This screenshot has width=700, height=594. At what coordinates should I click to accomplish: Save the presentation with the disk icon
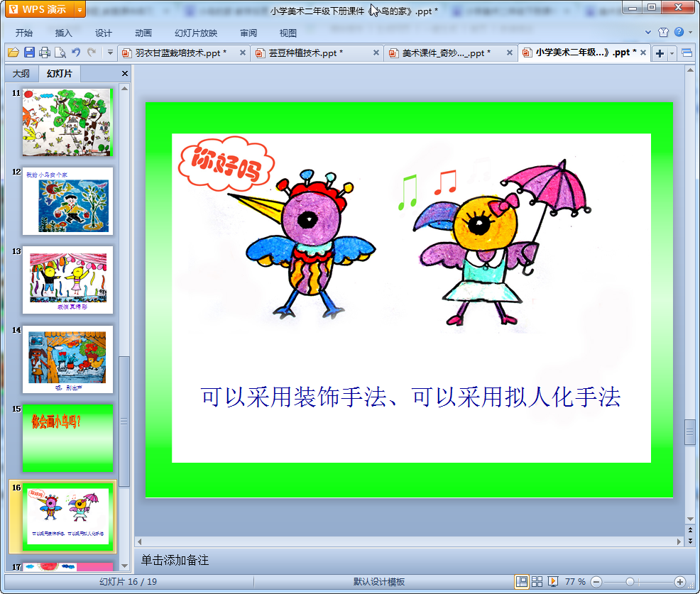(x=29, y=53)
